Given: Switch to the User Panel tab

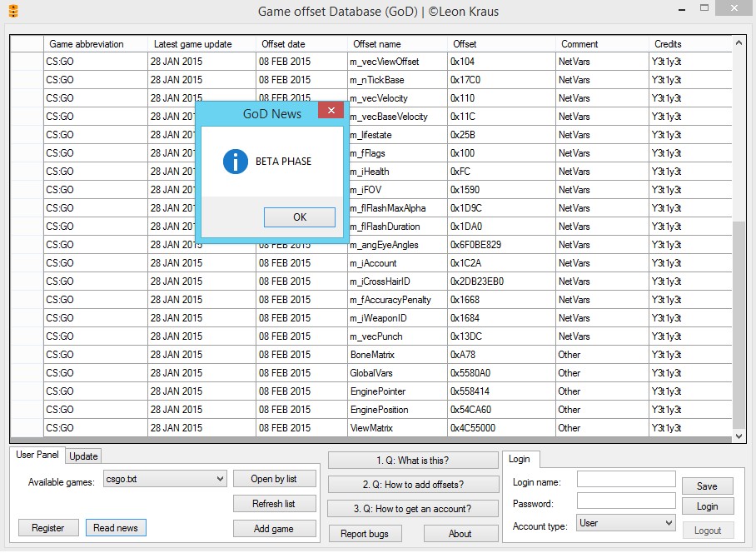Looking at the screenshot, I should (x=37, y=455).
